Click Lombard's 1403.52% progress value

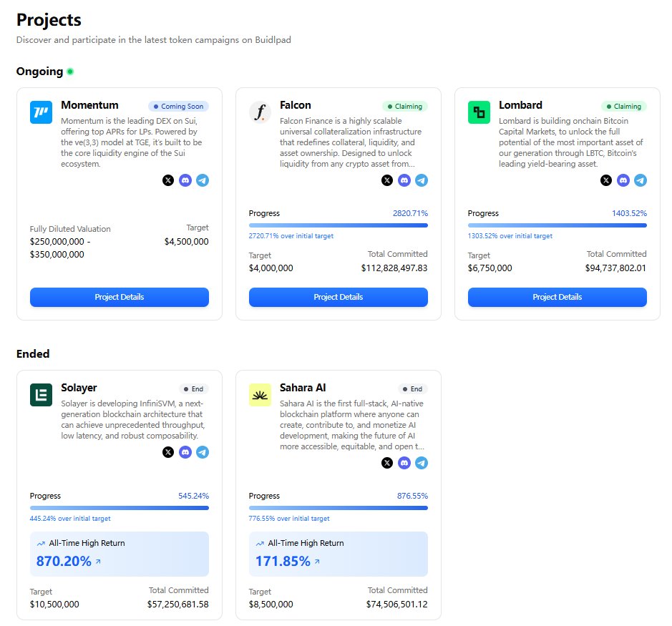[629, 213]
